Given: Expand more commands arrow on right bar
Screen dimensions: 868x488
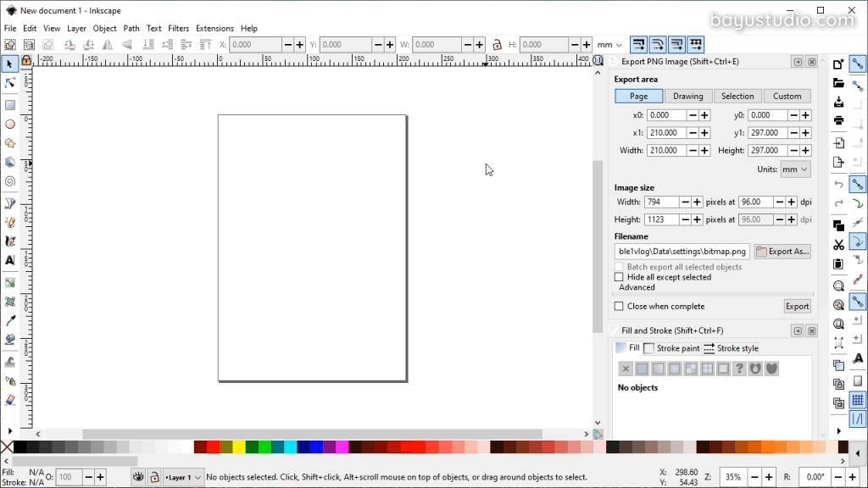Looking at the screenshot, I should (x=838, y=431).
